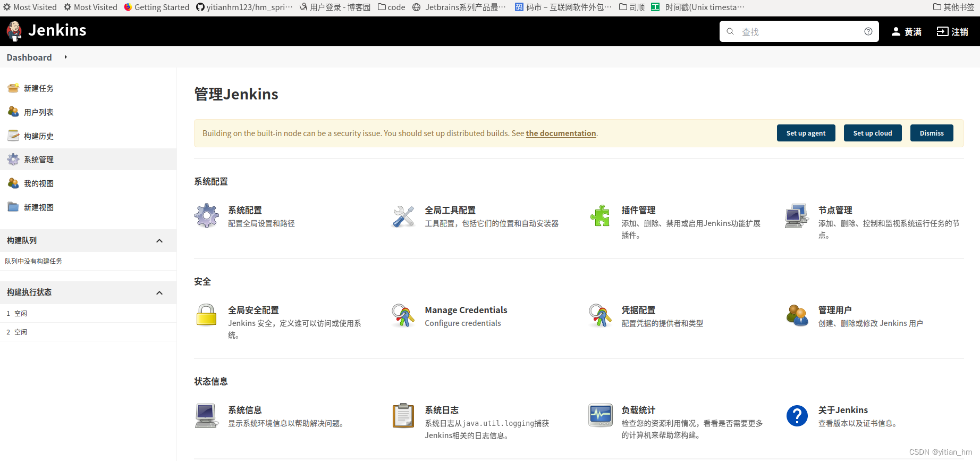980x461 pixels.
Task: Open the 节点管理 computer icon
Action: [797, 215]
